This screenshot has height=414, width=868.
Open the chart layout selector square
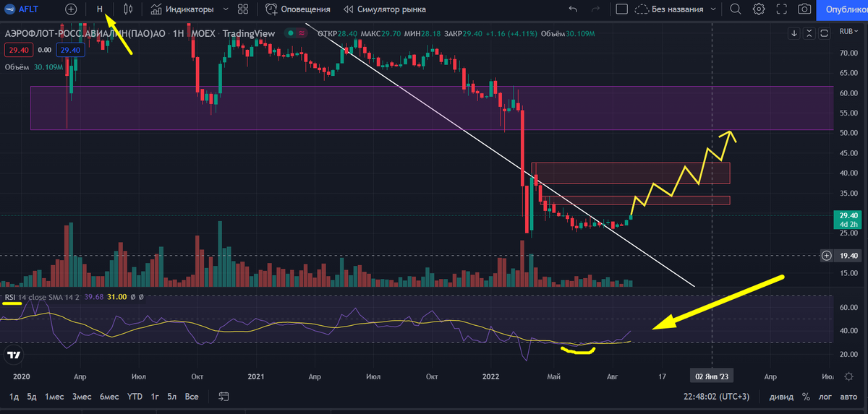click(x=621, y=9)
